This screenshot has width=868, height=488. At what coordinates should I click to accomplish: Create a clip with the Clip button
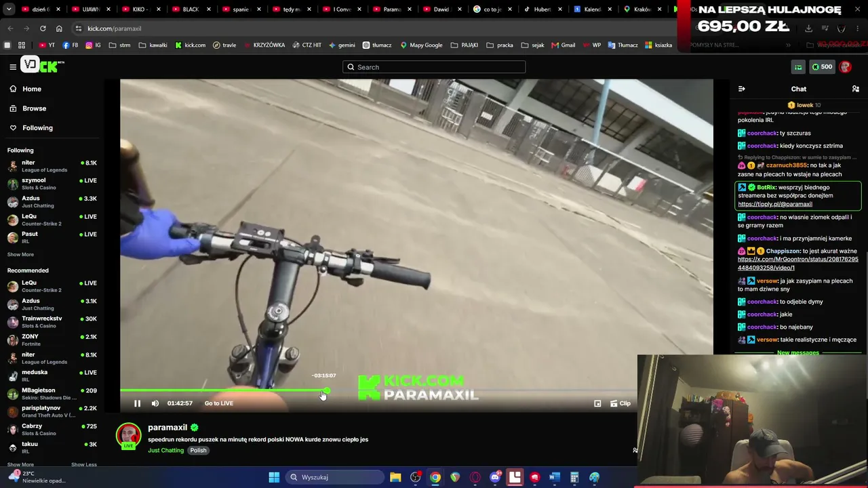pyautogui.click(x=620, y=403)
